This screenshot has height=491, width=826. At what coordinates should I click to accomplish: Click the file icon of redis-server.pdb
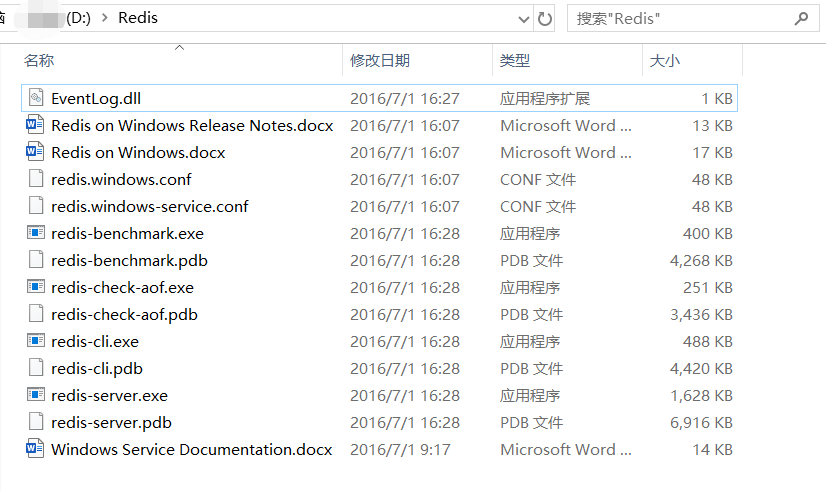(x=36, y=421)
